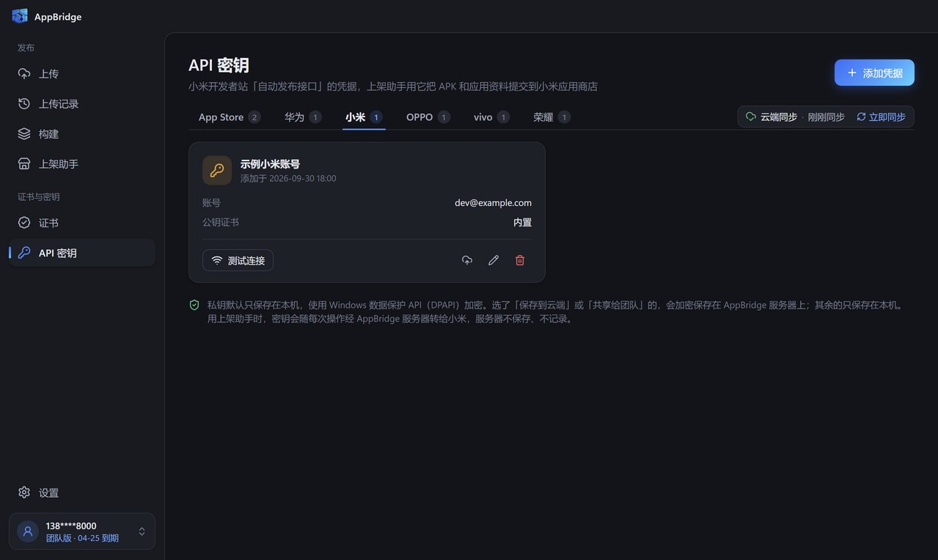
Task: Click the settings gear icon
Action: [x=24, y=493]
